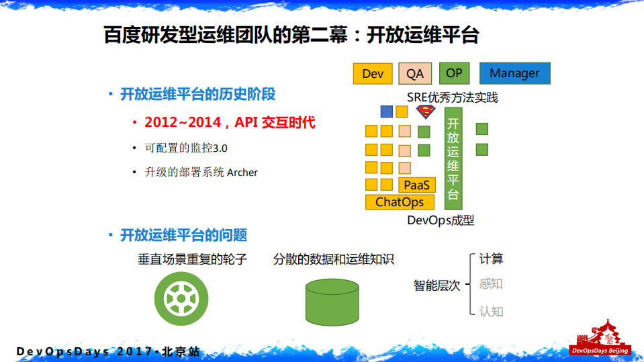Click the text SRE优秀方法实践
This screenshot has height=362, width=644.
point(452,97)
